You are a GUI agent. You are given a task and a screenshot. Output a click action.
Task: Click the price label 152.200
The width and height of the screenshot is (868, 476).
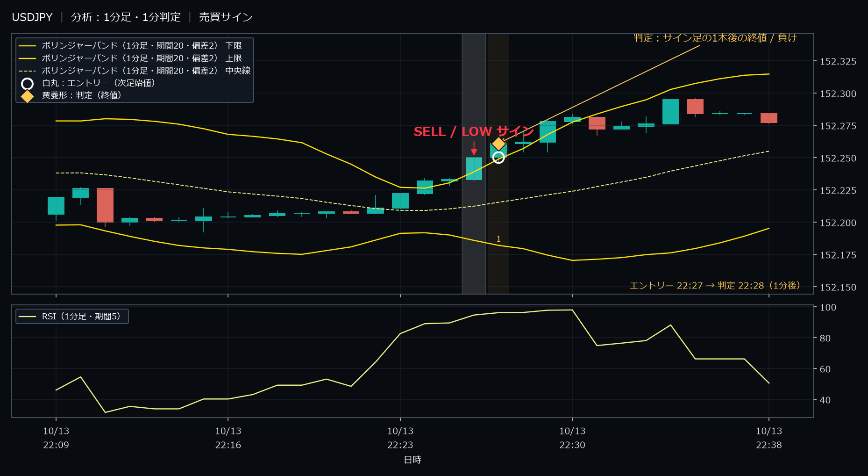[x=838, y=223]
